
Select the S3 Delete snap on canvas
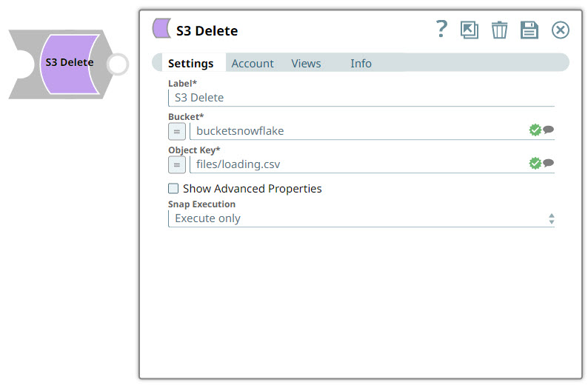point(69,63)
